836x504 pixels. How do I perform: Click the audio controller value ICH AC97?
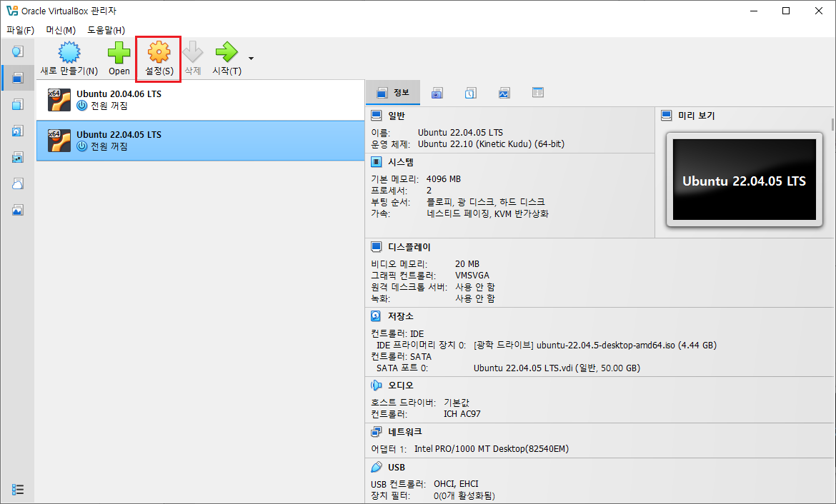pyautogui.click(x=462, y=414)
